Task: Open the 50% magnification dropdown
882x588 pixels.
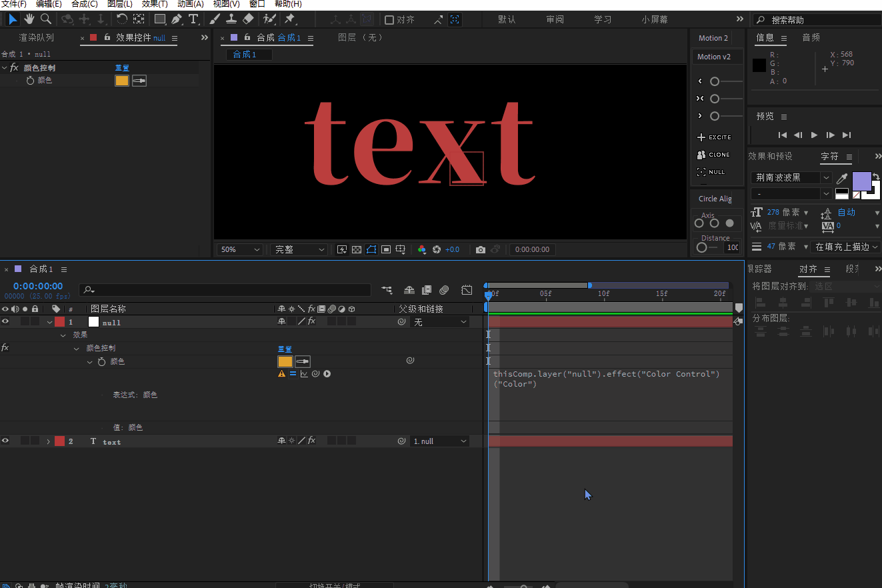Action: (240, 249)
